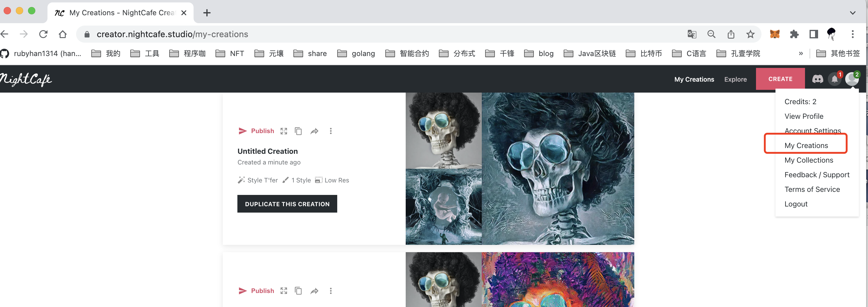Click copy icon on the second creation card
This screenshot has width=868, height=307.
click(298, 291)
